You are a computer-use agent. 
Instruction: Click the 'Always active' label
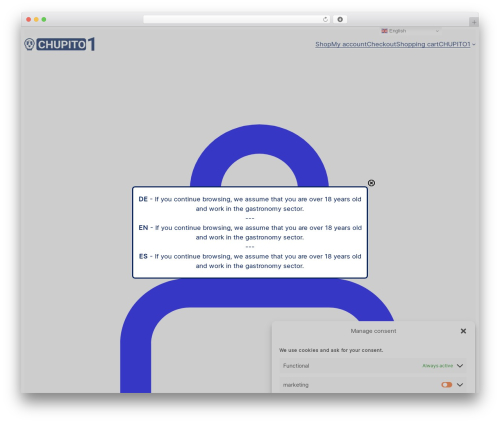[438, 366]
